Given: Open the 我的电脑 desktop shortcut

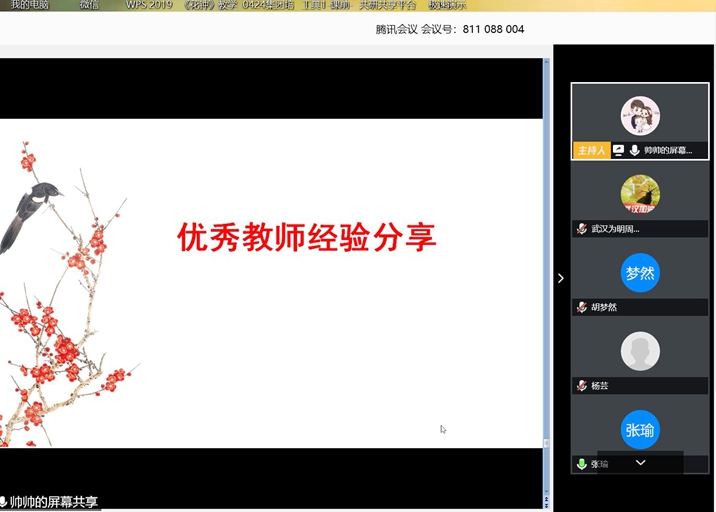Looking at the screenshot, I should (x=30, y=5).
